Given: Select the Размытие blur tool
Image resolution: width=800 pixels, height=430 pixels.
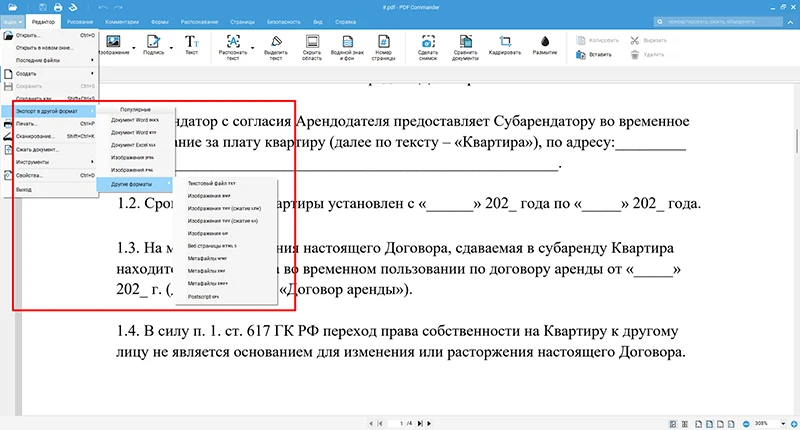Looking at the screenshot, I should click(x=545, y=45).
